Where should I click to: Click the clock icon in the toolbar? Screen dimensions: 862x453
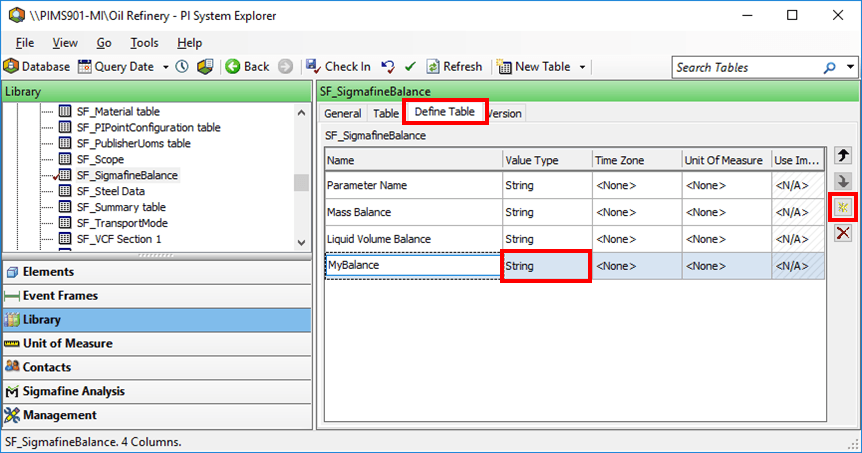pyautogui.click(x=182, y=67)
